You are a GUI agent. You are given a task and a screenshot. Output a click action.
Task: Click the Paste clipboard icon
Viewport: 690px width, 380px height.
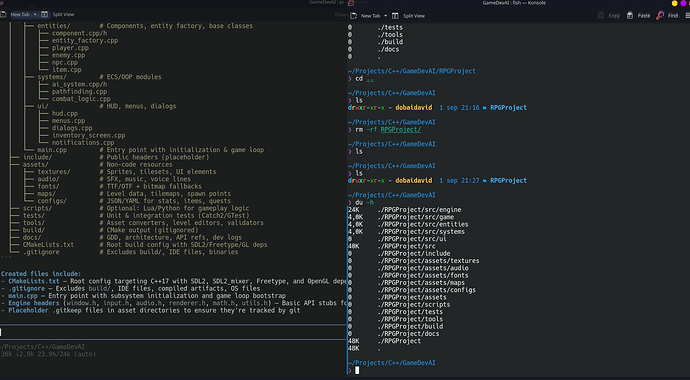[630, 16]
